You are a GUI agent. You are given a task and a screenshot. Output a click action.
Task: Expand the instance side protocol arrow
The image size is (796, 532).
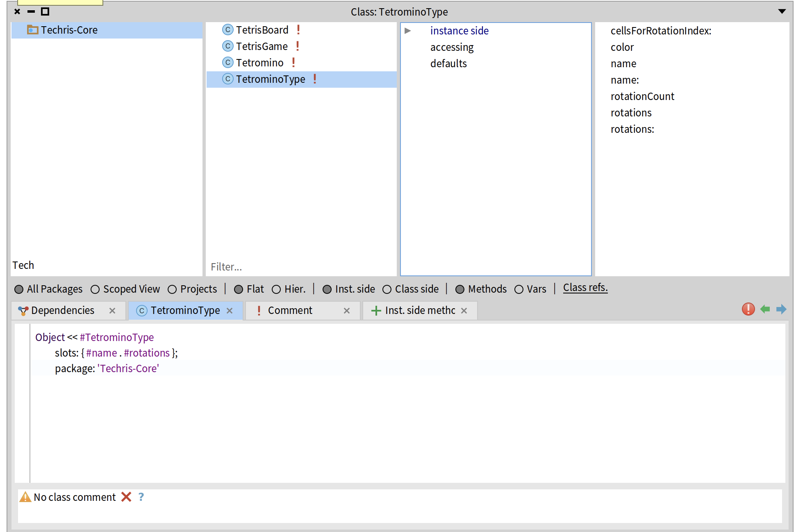tap(407, 31)
